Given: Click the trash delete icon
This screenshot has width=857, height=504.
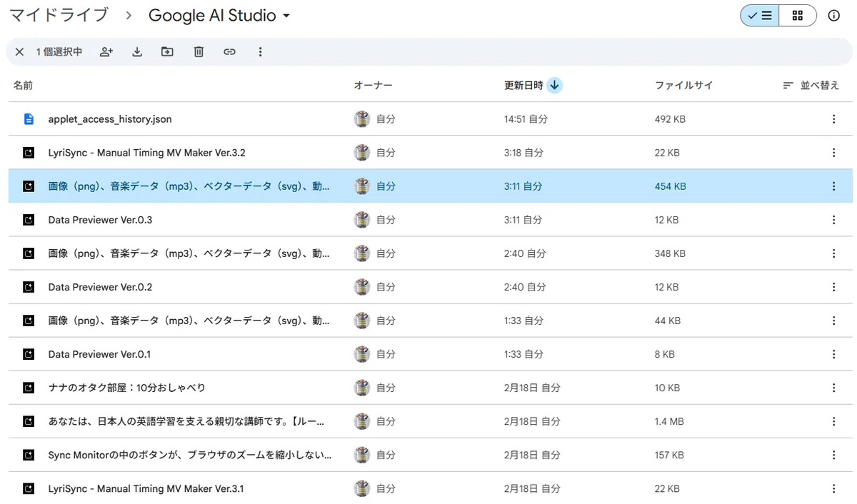Looking at the screenshot, I should coord(199,52).
